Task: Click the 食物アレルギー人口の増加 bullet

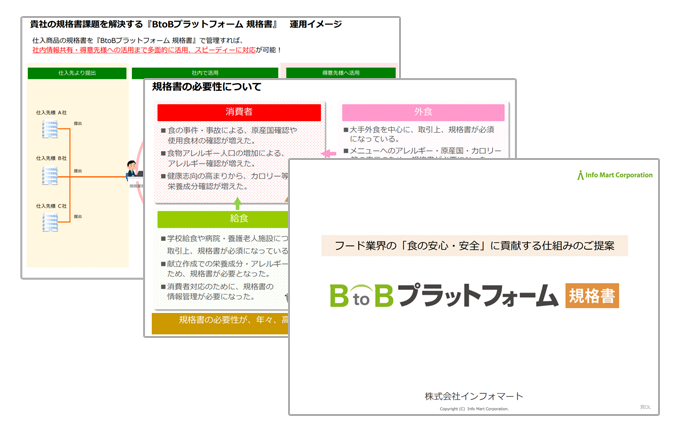Action: coord(223,158)
